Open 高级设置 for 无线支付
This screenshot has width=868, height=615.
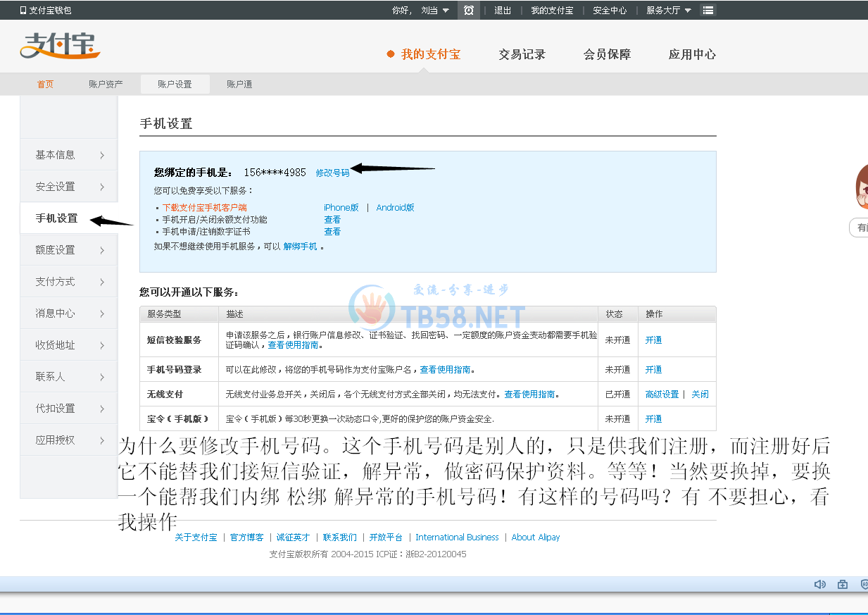[x=662, y=395]
